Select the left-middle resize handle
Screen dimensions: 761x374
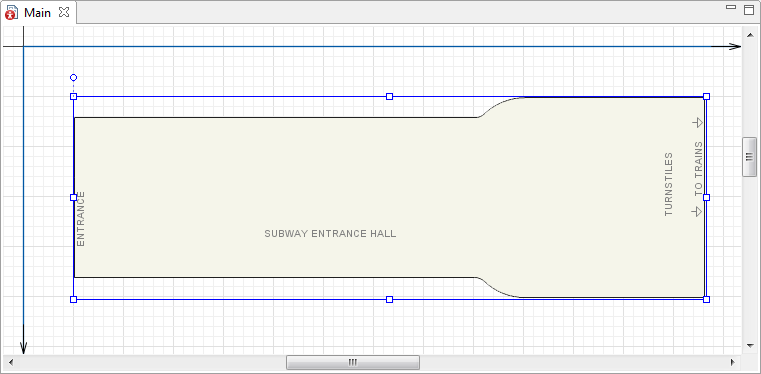click(73, 197)
